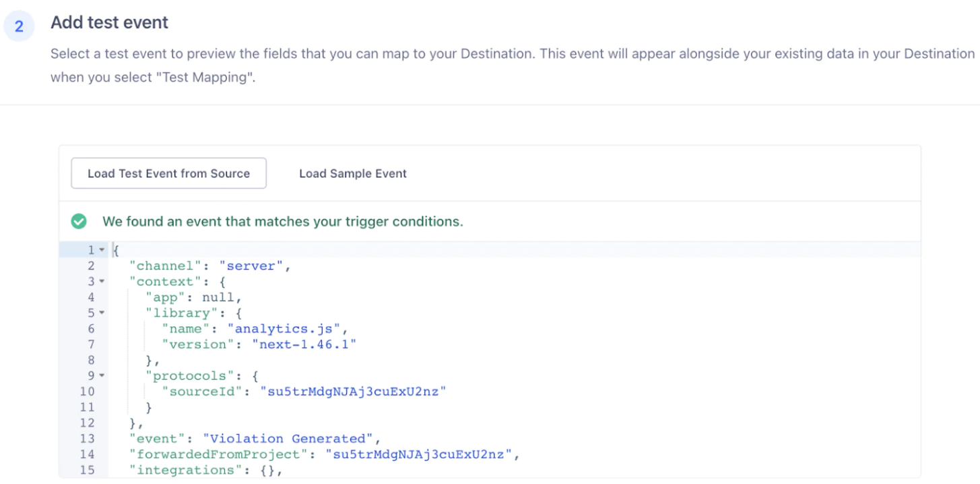The width and height of the screenshot is (980, 484).
Task: Click line number 15 in the gutter
Action: (88, 470)
